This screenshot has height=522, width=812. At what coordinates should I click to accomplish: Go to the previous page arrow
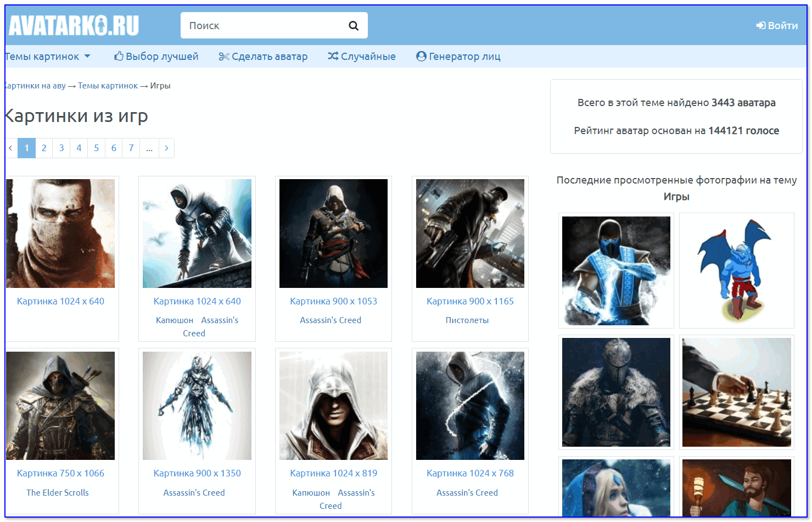point(11,148)
